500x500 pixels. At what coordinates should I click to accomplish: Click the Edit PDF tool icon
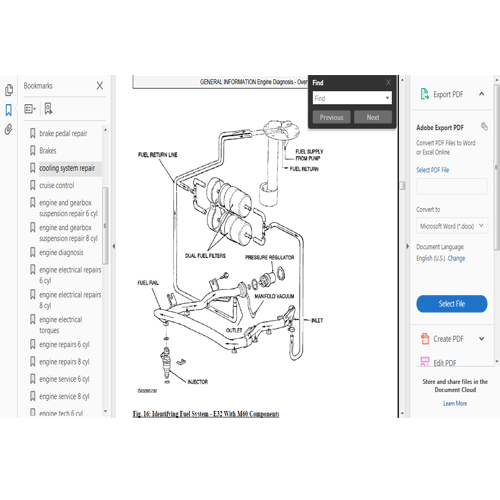click(x=425, y=362)
